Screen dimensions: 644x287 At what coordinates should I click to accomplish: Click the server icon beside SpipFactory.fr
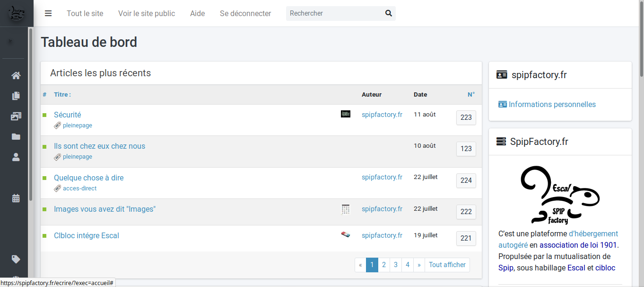coord(501,142)
